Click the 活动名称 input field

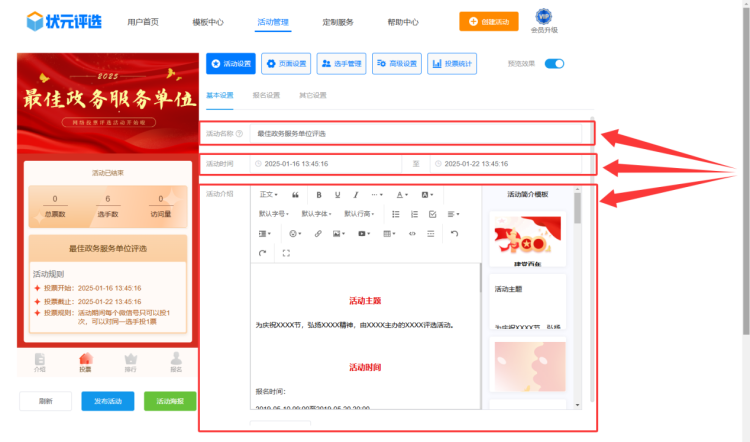420,133
